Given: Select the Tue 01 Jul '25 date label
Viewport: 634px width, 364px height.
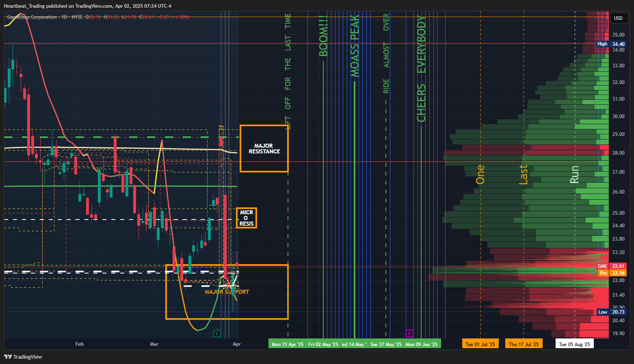Looking at the screenshot, I should [x=480, y=344].
